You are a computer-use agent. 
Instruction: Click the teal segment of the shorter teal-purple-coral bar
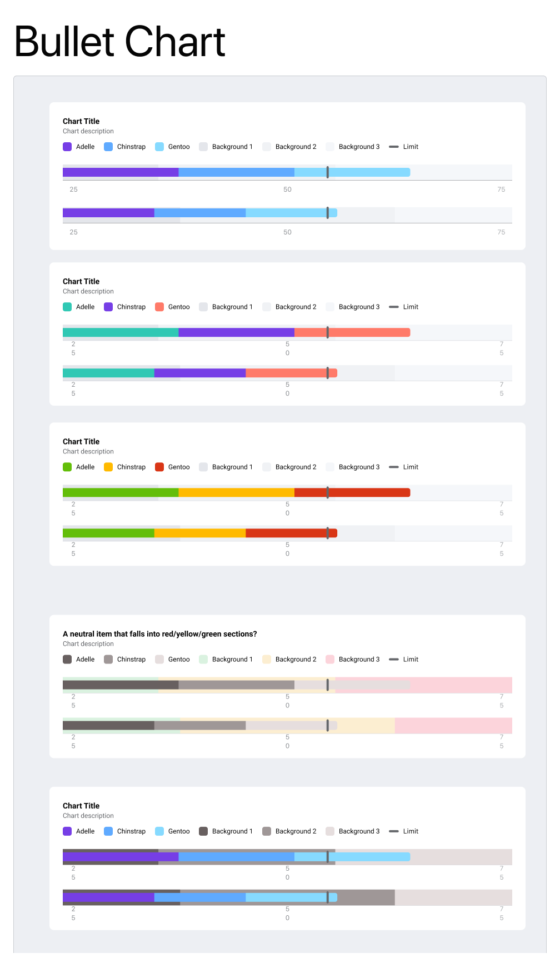click(108, 373)
